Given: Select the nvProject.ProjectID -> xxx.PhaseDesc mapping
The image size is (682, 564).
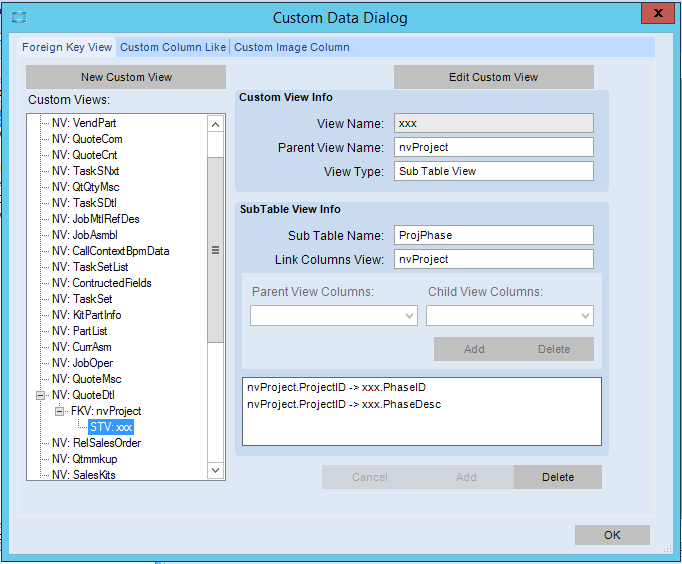Looking at the screenshot, I should click(342, 405).
